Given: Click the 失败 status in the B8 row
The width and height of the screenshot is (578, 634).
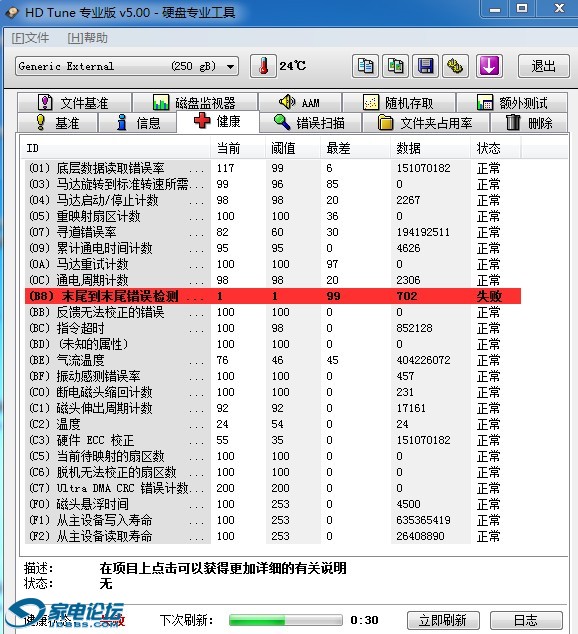Looking at the screenshot, I should pos(489,296).
